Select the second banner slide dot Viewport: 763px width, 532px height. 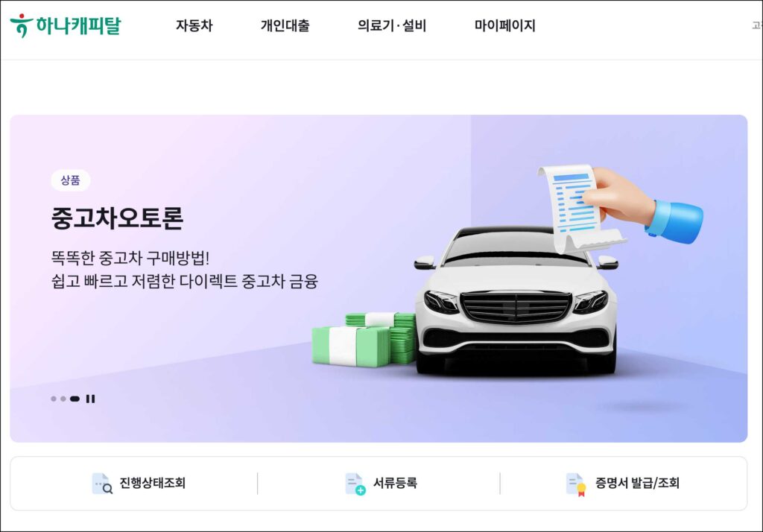(63, 399)
